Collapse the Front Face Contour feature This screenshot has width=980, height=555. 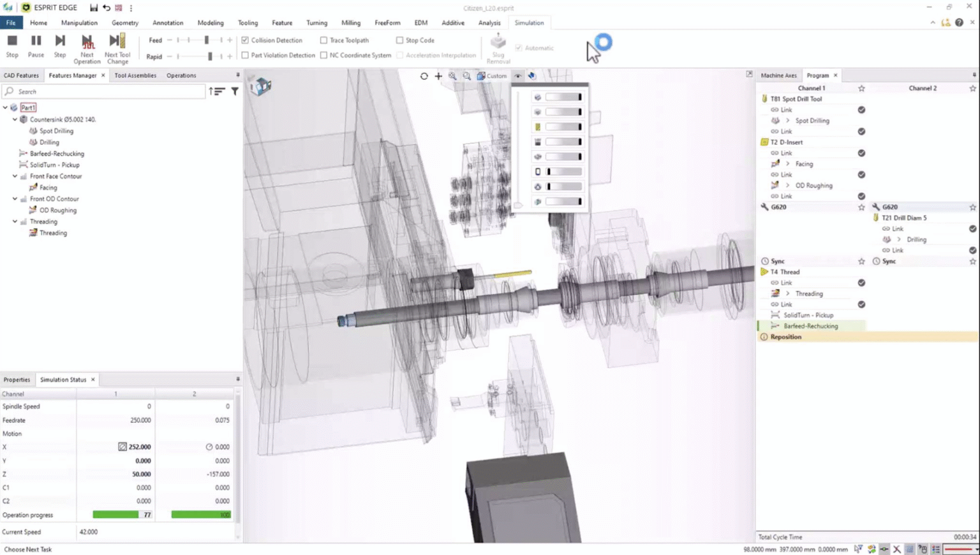pyautogui.click(x=14, y=176)
